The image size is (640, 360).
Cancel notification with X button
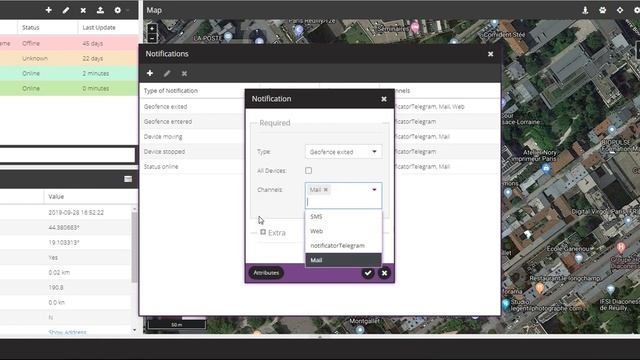384,273
